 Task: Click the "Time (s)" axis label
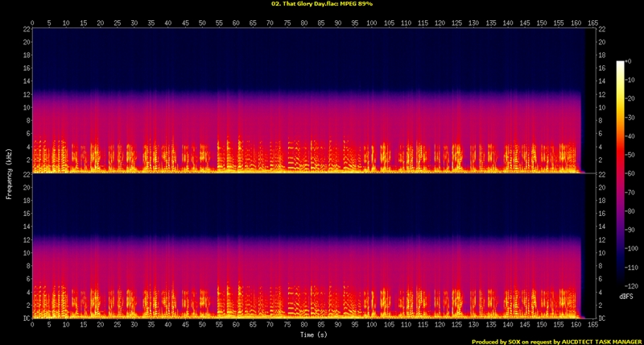(x=313, y=334)
